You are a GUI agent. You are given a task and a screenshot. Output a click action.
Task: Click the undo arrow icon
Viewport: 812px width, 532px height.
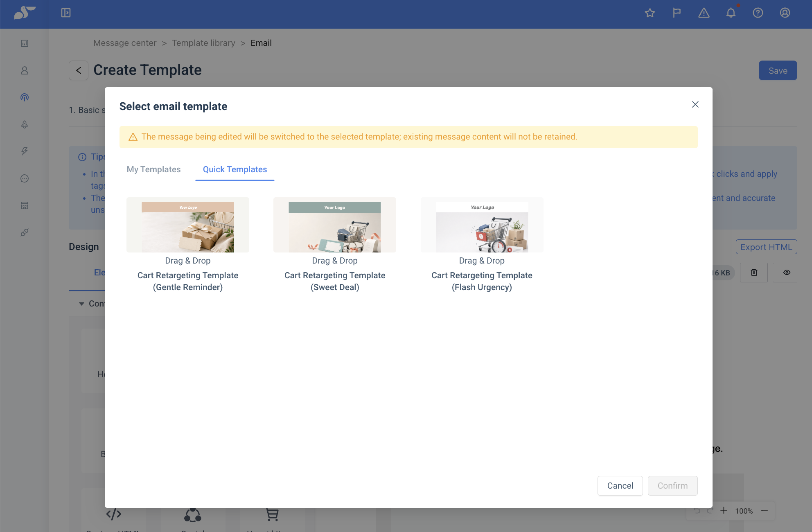tap(697, 510)
